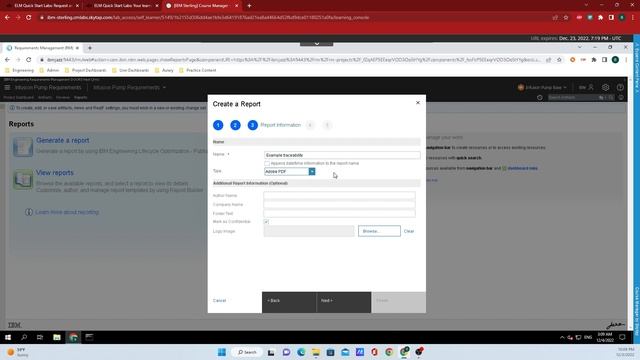Collapse the Skytap toolbar handle at top center
640x360 pixels.
coord(316,43)
